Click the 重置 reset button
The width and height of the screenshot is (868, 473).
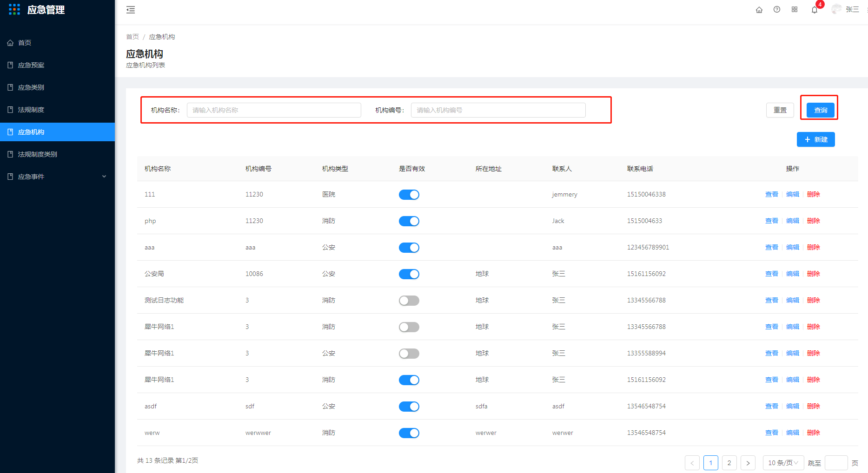point(780,110)
